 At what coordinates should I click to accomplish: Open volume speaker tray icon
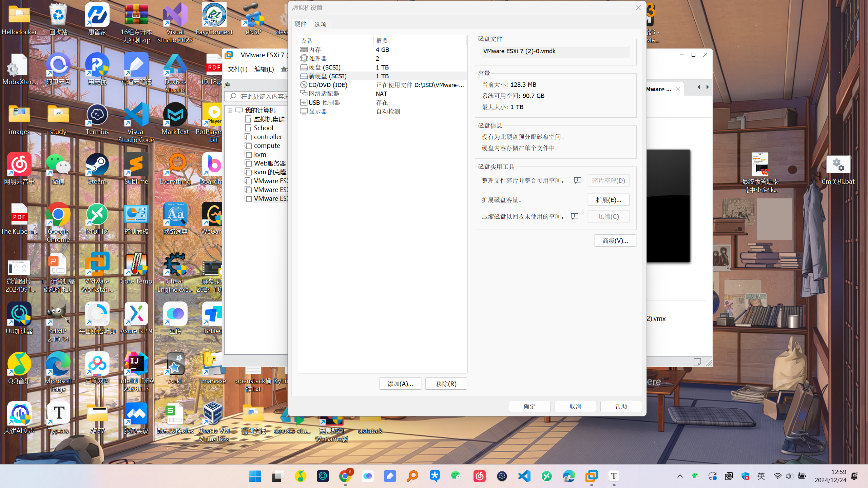[789, 476]
